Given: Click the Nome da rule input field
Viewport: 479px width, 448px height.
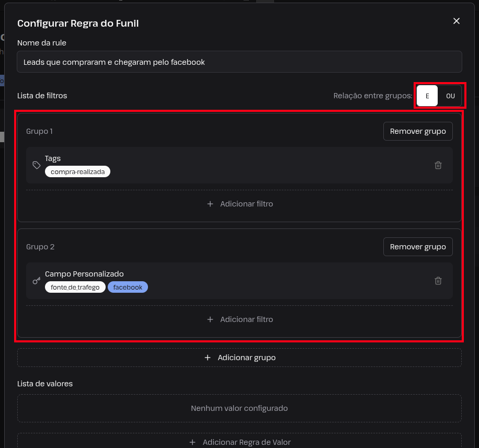Looking at the screenshot, I should click(239, 62).
